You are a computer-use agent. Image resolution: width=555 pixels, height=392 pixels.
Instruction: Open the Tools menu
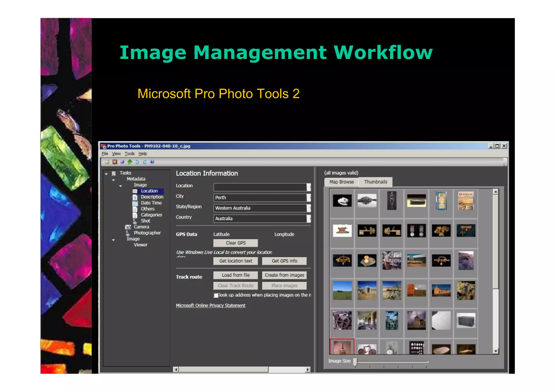click(130, 154)
